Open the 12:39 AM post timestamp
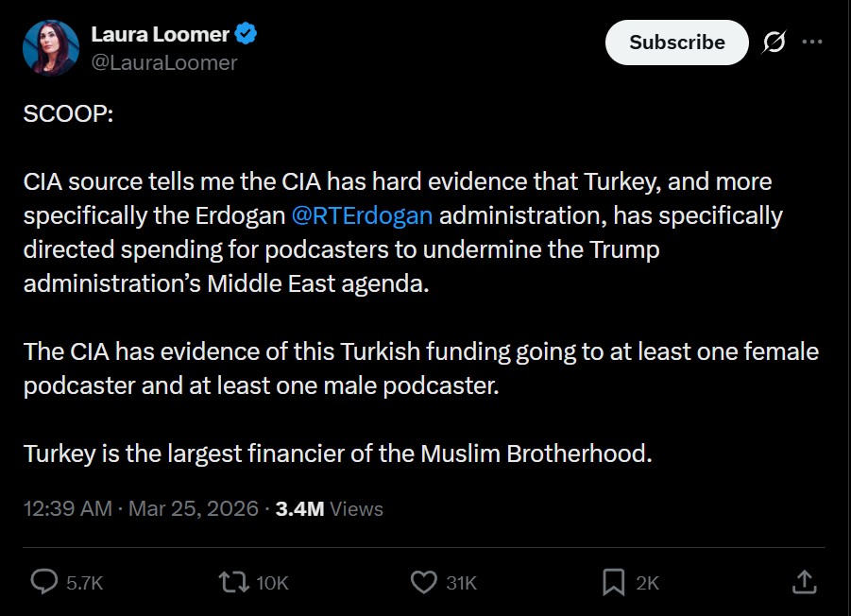Image resolution: width=851 pixels, height=616 pixels. click(68, 508)
